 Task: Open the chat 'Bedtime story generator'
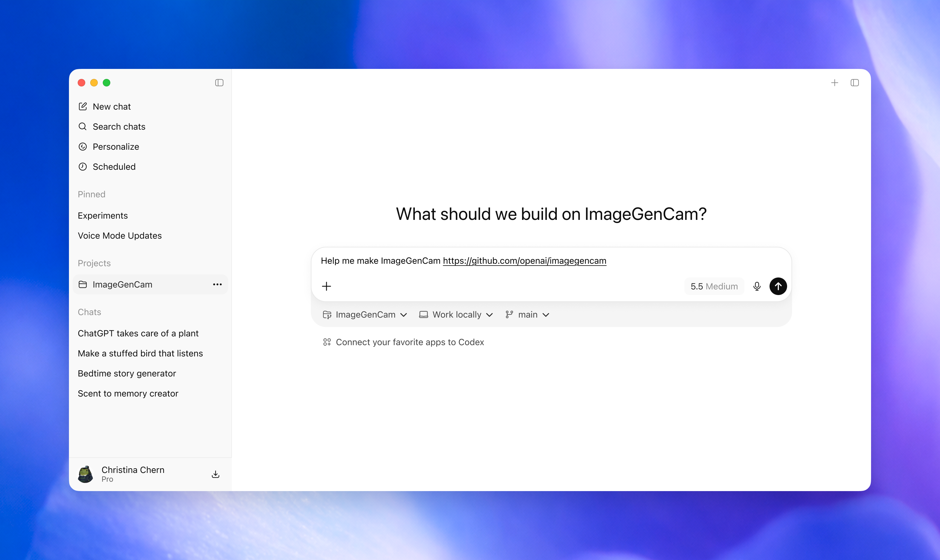pos(150,373)
